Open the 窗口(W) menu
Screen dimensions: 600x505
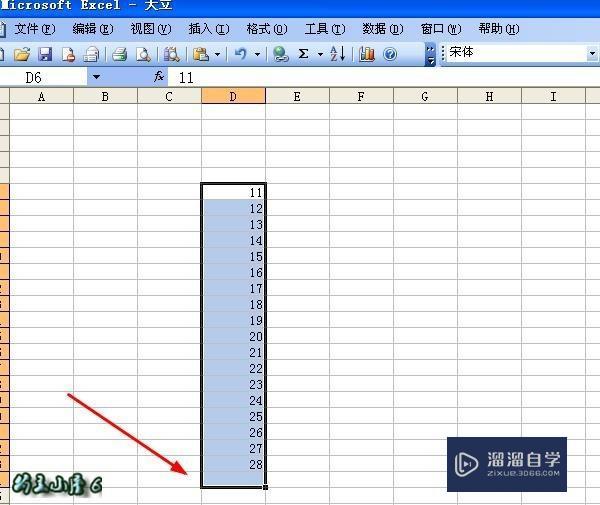tap(441, 29)
